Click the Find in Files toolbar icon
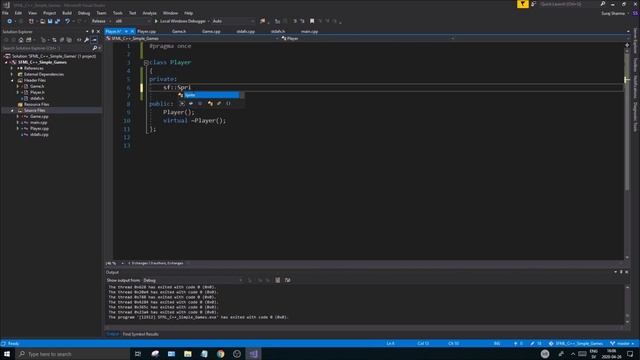Viewport: 640px width, 360px height. point(262,21)
